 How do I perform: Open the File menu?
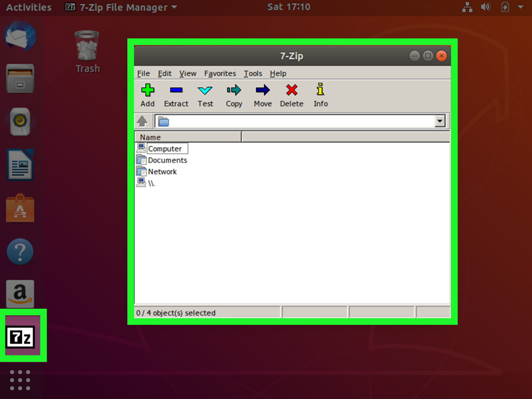(143, 73)
